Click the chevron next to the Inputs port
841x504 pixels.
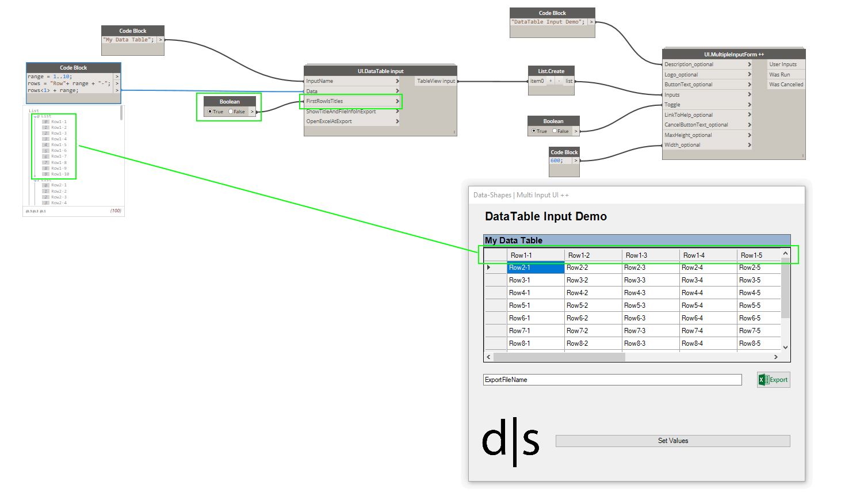(749, 94)
